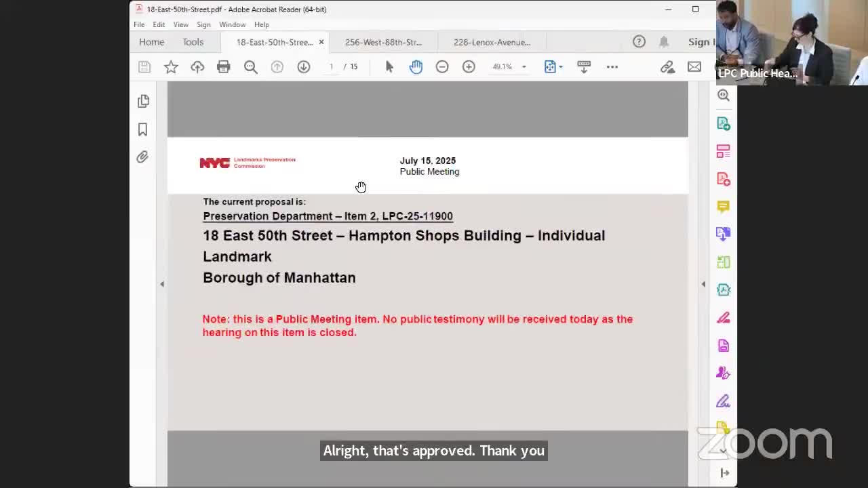Screen dimensions: 868x488
Task: Go to the next page
Action: [304, 66]
